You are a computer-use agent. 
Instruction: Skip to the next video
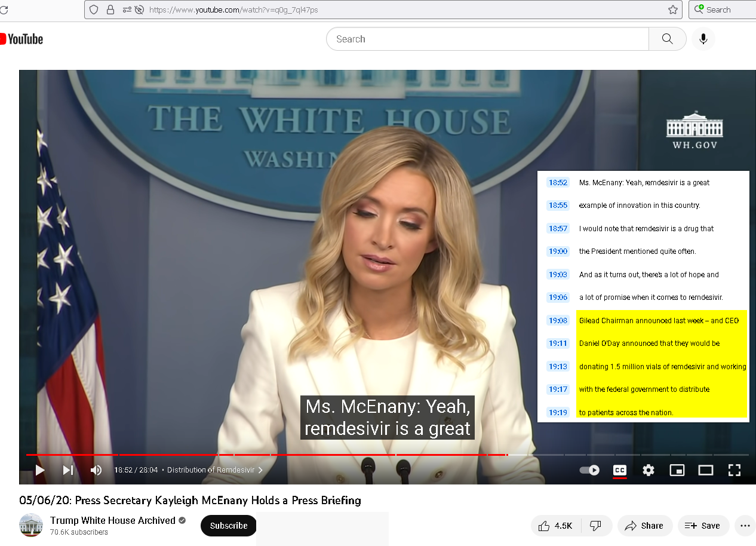68,470
